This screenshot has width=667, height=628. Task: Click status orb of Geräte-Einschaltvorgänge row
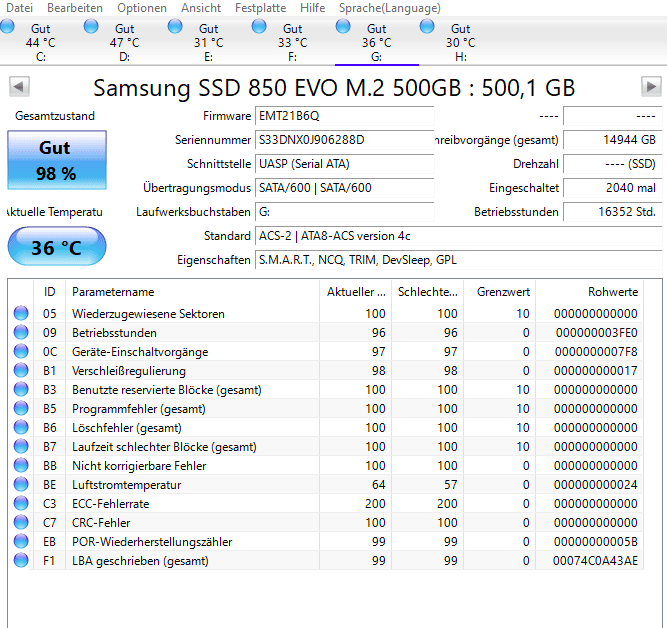21,351
